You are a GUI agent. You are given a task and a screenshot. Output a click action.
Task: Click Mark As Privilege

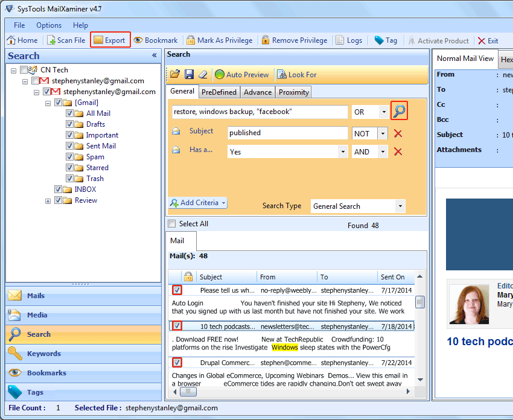pos(220,40)
